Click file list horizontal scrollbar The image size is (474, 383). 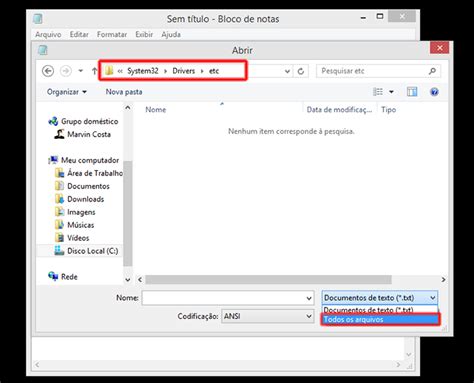coord(268,280)
